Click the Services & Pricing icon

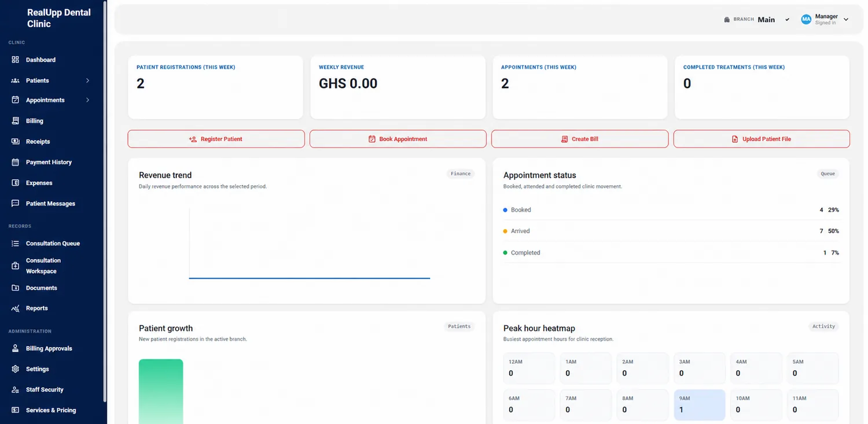point(16,410)
